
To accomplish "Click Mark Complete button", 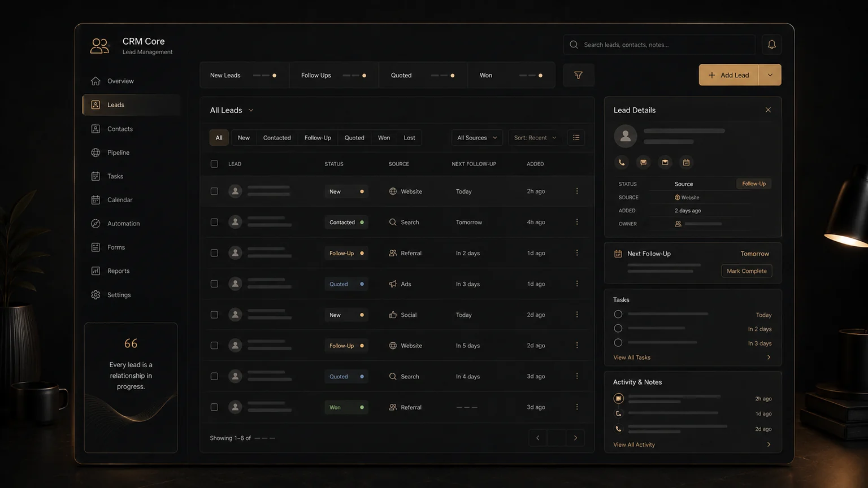I will coord(747,271).
